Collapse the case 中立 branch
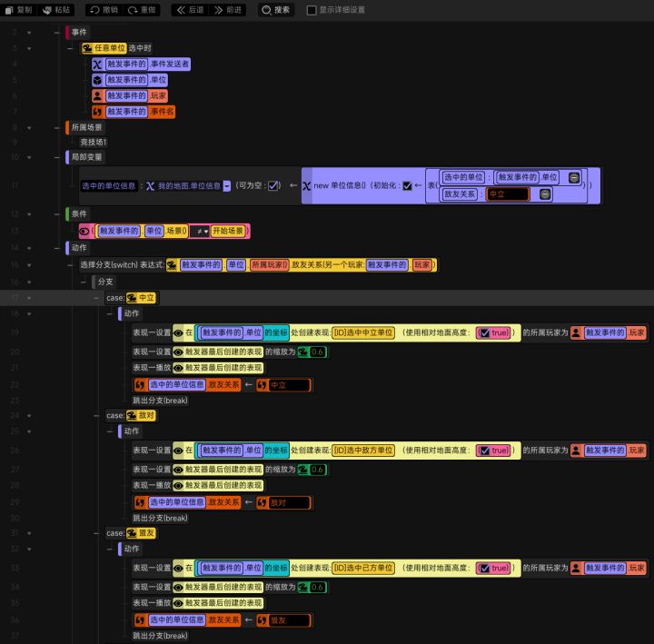654x644 pixels. point(96,298)
